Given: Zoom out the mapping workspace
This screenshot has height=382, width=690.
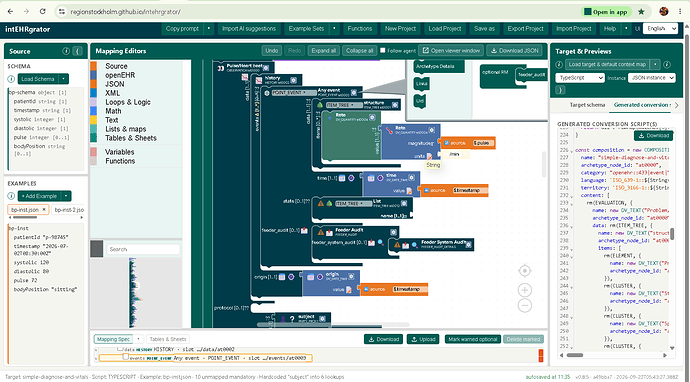Looking at the screenshot, I should (525, 305).
